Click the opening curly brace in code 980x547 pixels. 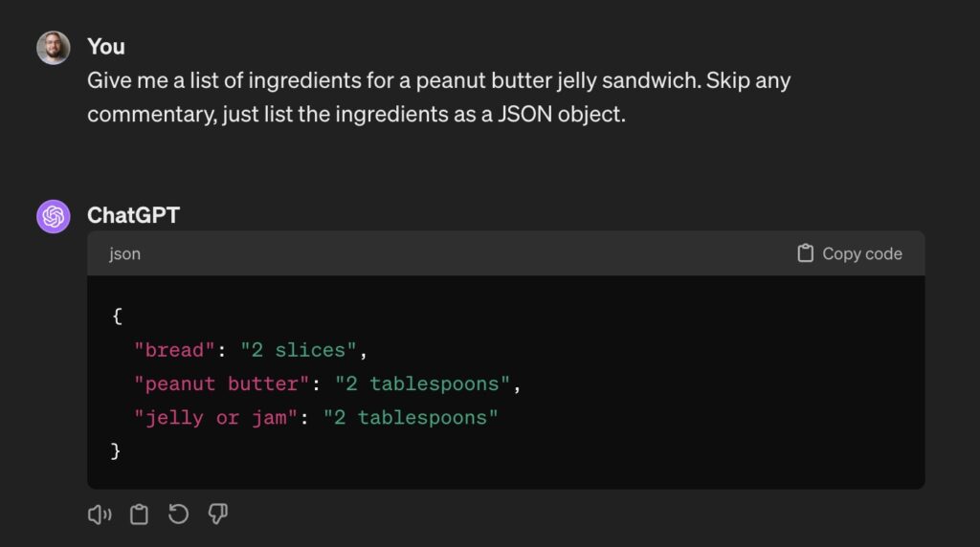(x=117, y=316)
